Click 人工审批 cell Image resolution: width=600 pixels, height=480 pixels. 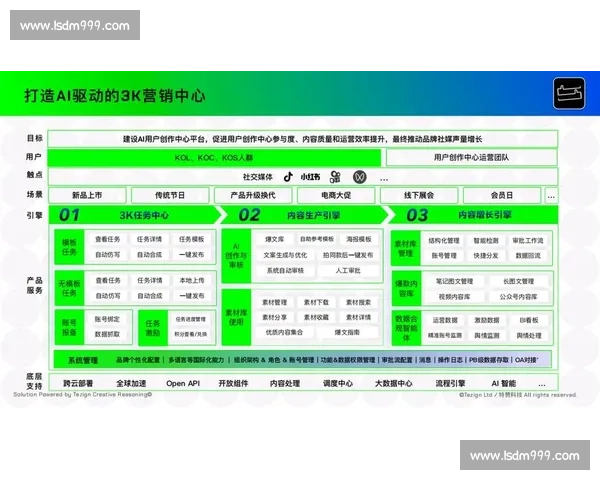[x=348, y=271]
